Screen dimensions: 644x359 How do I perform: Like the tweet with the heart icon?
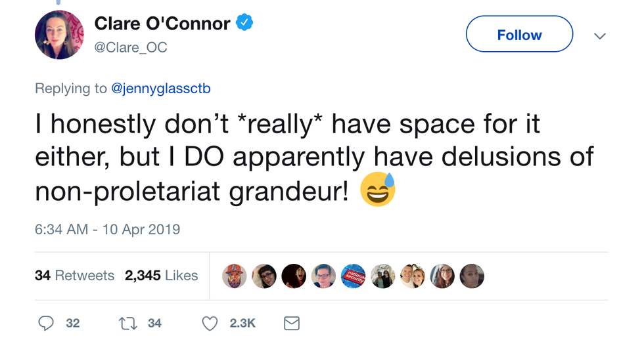click(x=210, y=323)
